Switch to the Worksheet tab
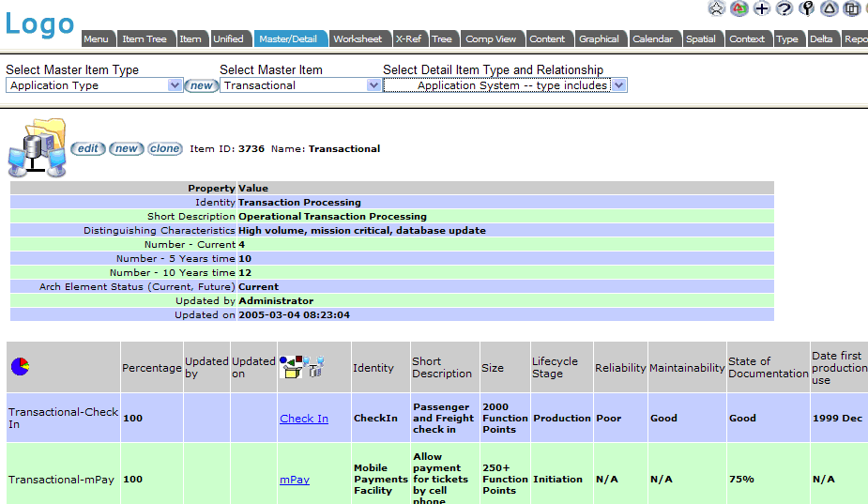The width and height of the screenshot is (868, 504). point(358,39)
